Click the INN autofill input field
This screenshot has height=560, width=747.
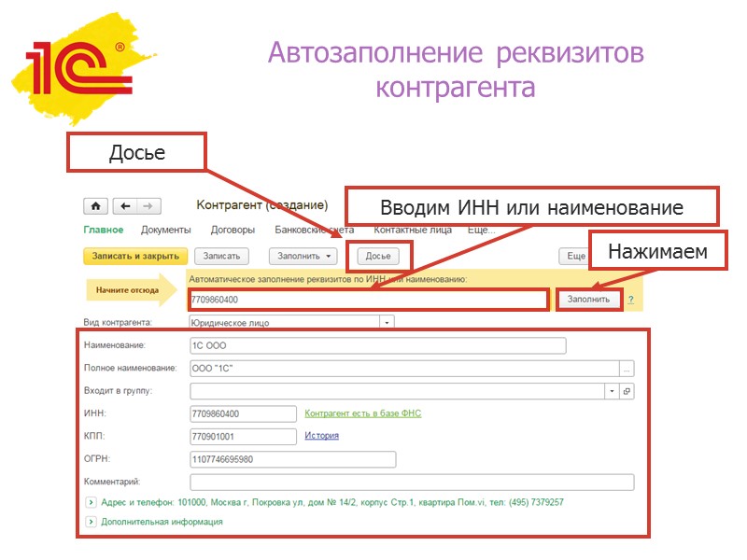[x=368, y=300]
